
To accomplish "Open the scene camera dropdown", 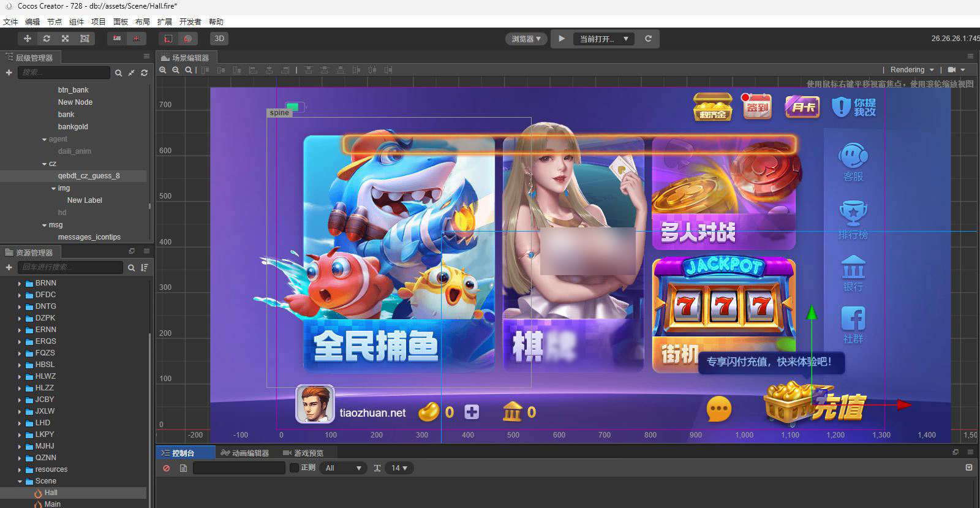I will [x=956, y=70].
